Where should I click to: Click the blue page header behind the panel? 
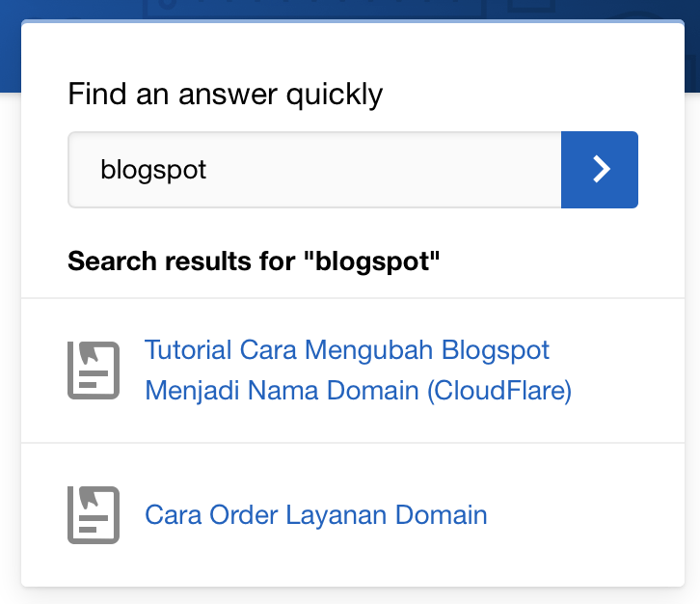click(10, 48)
